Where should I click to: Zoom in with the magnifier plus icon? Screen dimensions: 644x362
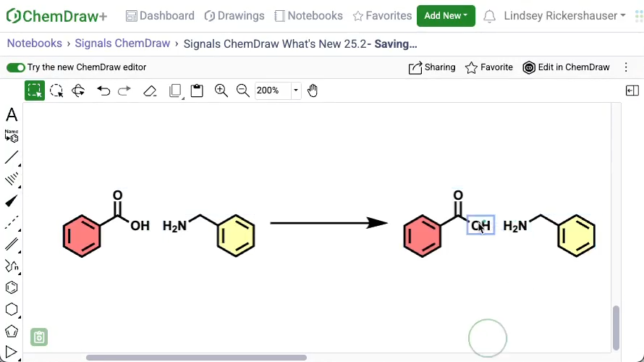221,90
